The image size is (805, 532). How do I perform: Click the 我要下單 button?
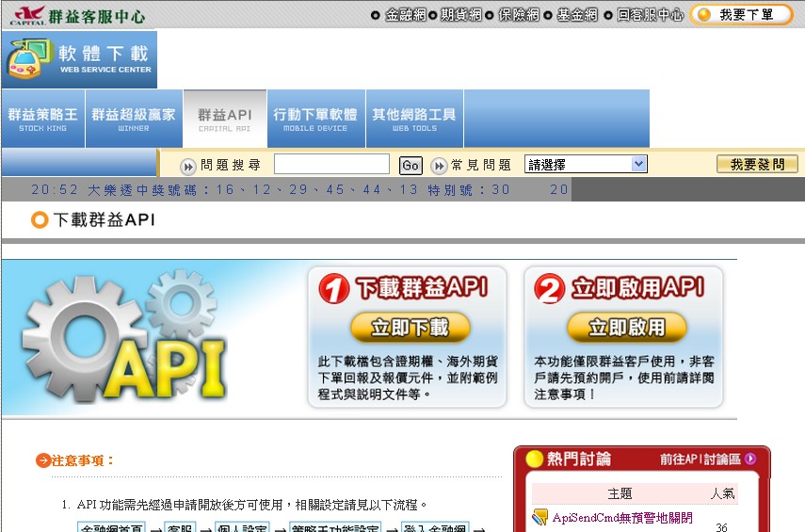click(742, 15)
